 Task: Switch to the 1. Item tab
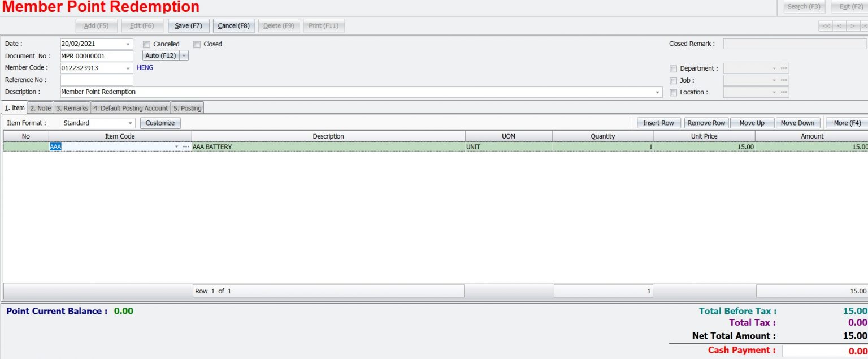15,107
